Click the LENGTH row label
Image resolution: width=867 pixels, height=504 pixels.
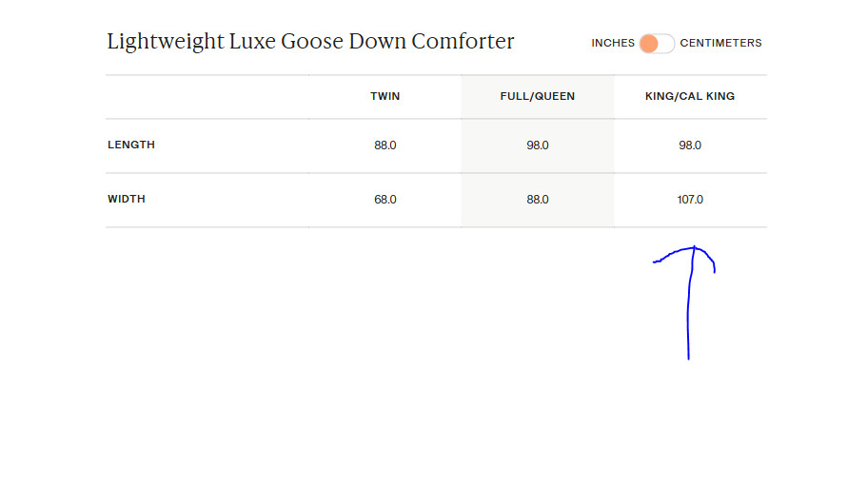131,145
